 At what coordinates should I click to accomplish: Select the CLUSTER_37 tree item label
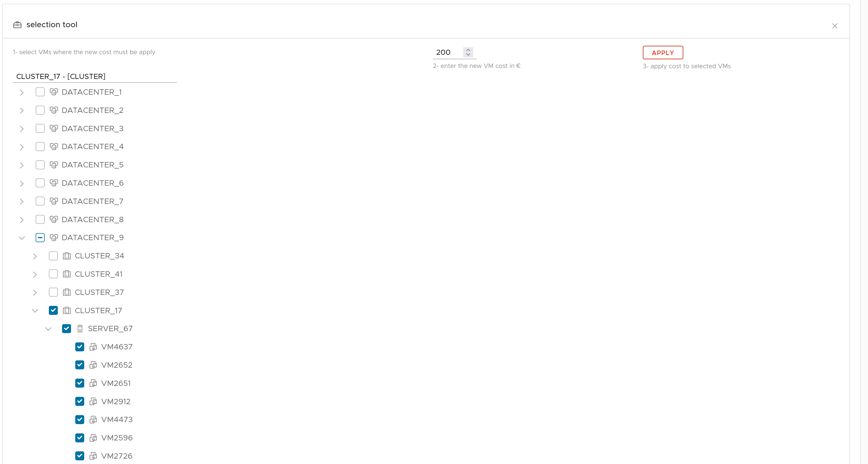(99, 292)
